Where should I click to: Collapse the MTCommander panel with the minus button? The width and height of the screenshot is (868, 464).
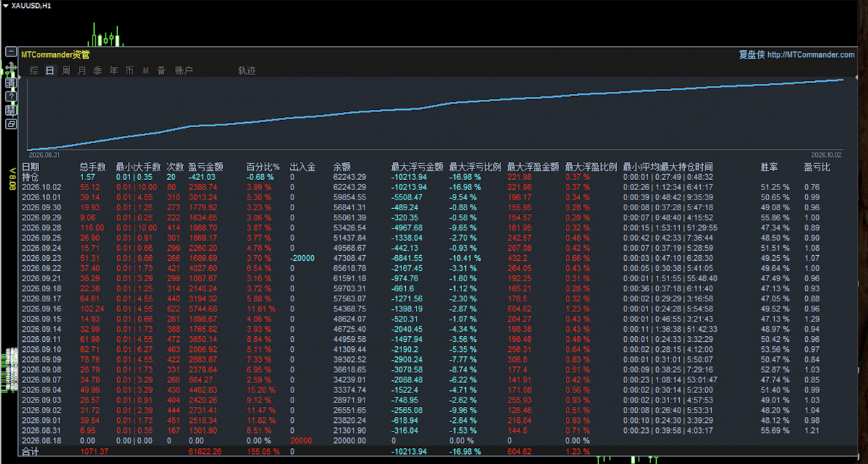(11, 52)
